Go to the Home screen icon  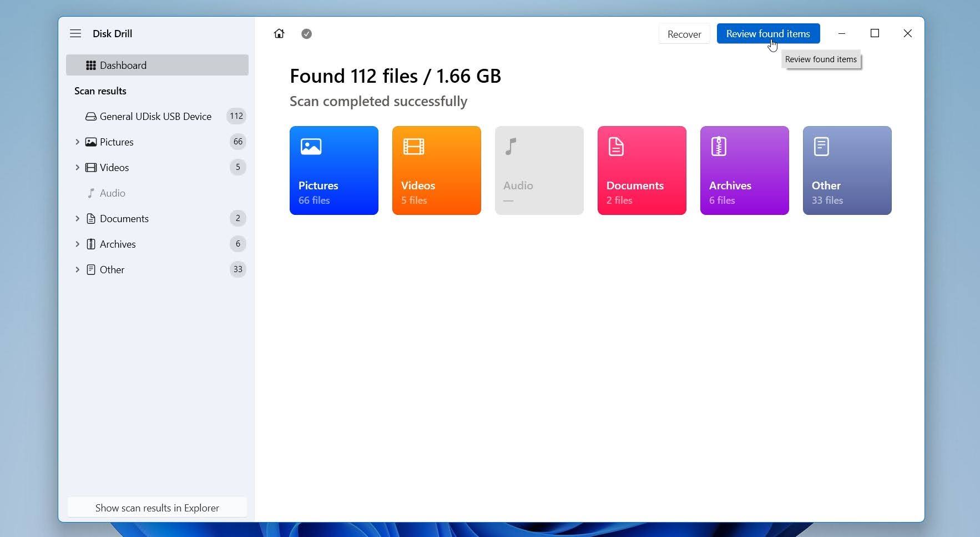[279, 33]
